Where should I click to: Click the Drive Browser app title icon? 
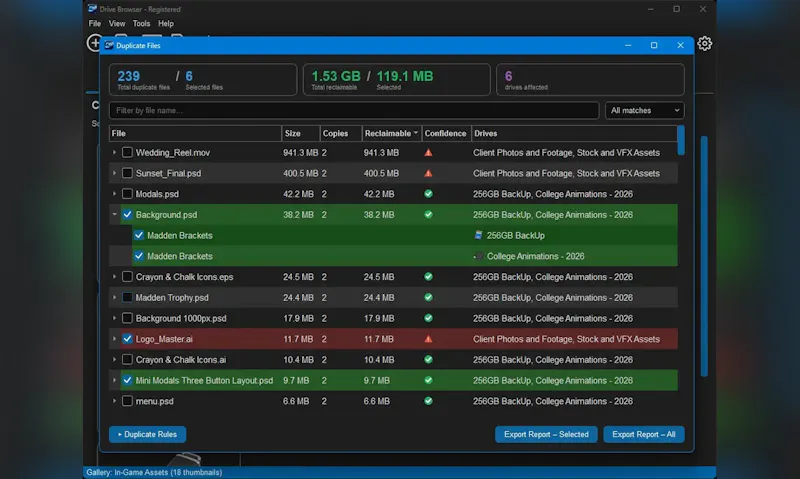coord(92,9)
